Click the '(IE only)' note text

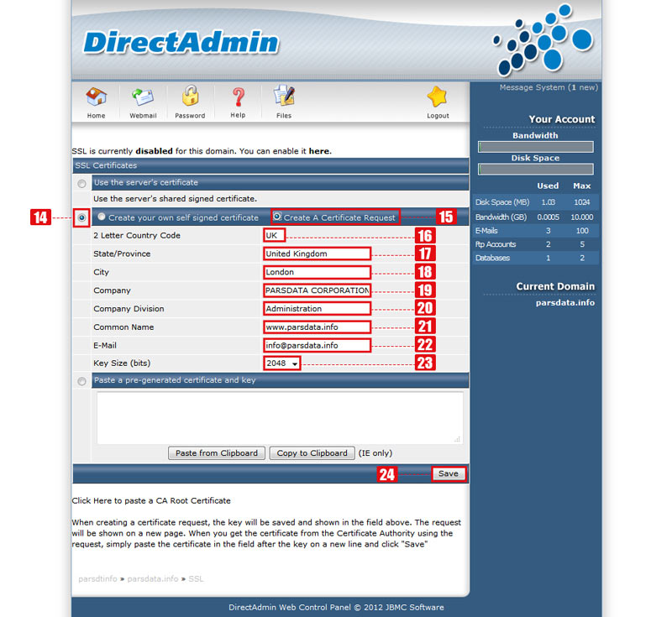click(x=375, y=453)
